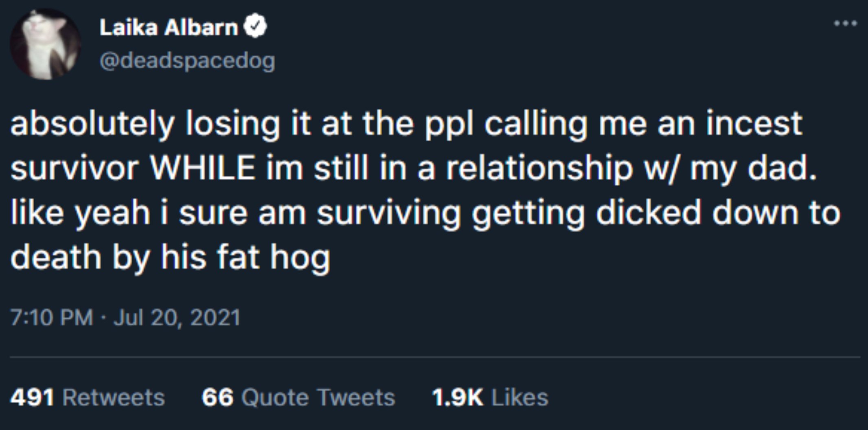
Task: Click the 7:10 PM timestamp
Action: (x=52, y=318)
